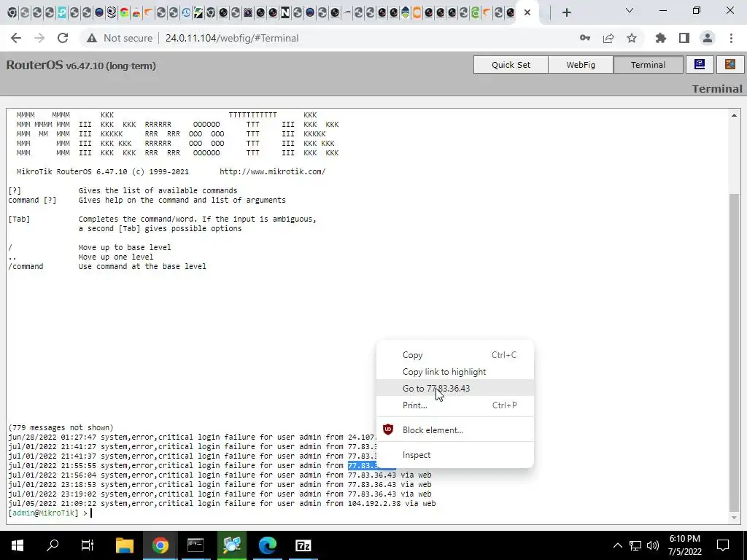Click the blue WinBox icon button
Screen dimensions: 747x560
tap(700, 65)
